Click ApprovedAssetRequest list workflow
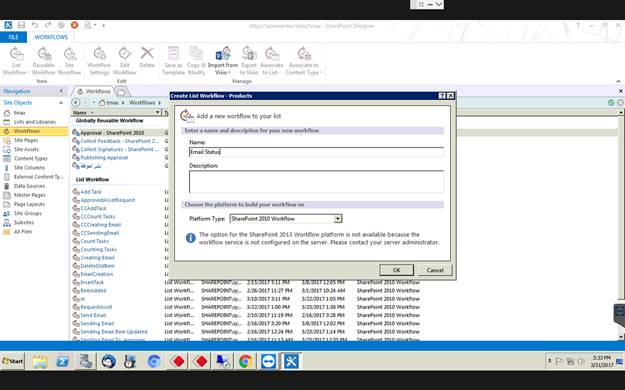 tap(108, 200)
